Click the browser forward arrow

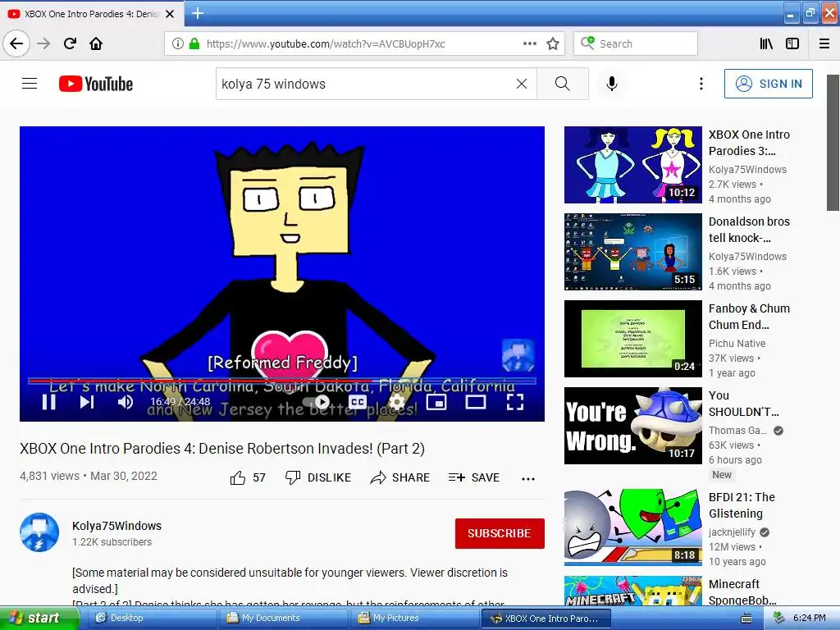pos(43,43)
